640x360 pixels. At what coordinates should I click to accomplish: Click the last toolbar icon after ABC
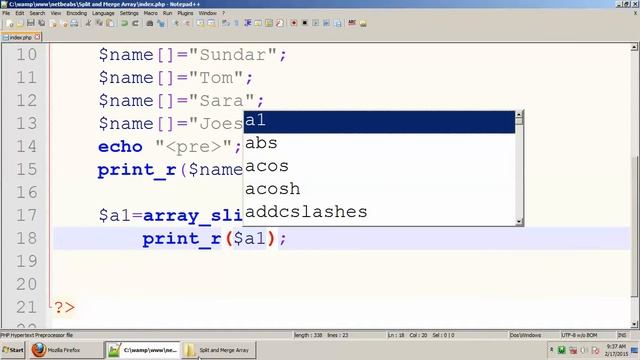tap(363, 23)
